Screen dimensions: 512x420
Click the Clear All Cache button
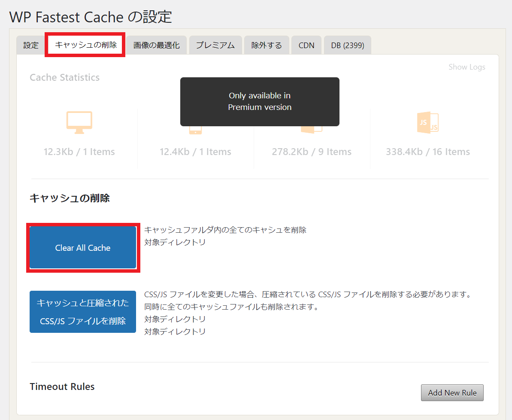83,248
